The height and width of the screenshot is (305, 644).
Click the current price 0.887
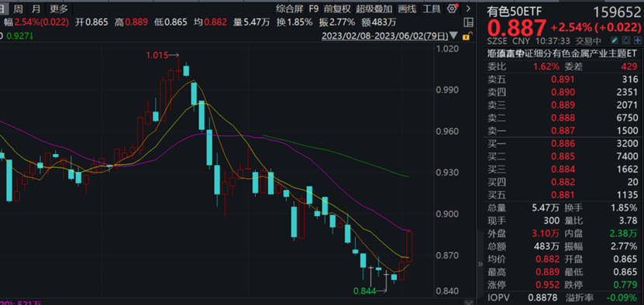coord(516,29)
